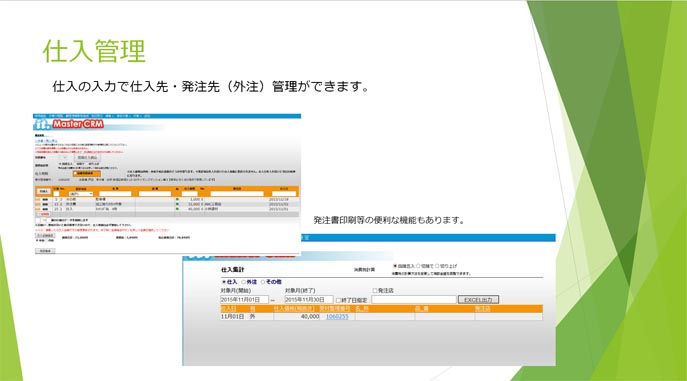Click the start date field 2015年11月01日
687x381 pixels.
tap(244, 300)
